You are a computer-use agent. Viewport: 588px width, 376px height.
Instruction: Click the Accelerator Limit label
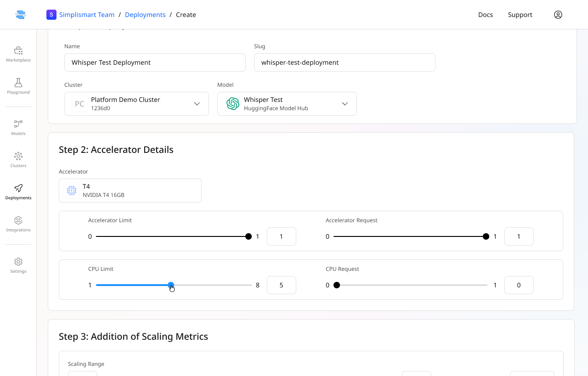(x=110, y=220)
